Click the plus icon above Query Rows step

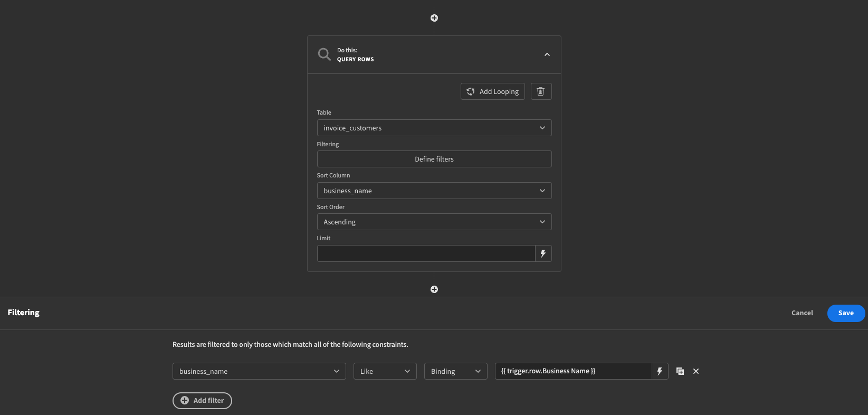(x=434, y=18)
